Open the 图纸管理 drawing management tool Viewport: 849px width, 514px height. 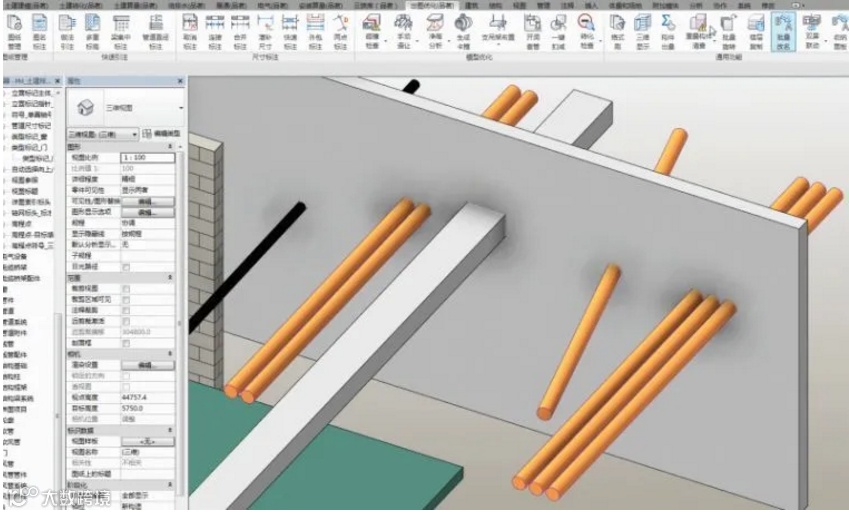(x=15, y=31)
